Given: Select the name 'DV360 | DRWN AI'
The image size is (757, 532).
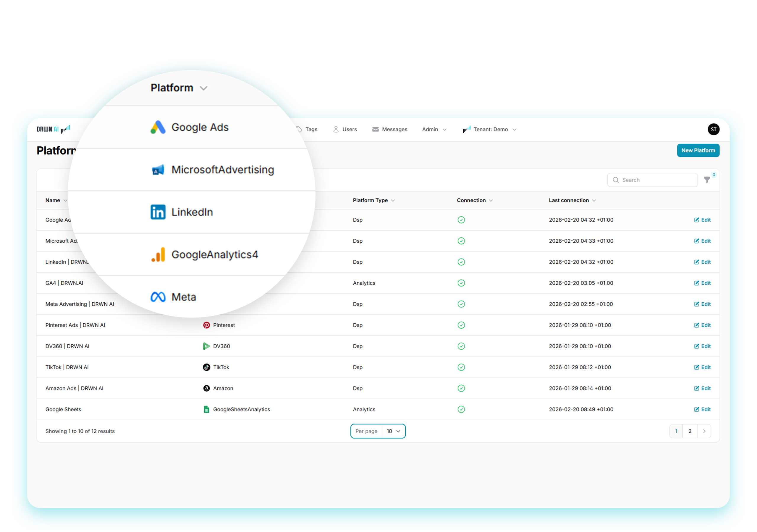Looking at the screenshot, I should point(67,346).
